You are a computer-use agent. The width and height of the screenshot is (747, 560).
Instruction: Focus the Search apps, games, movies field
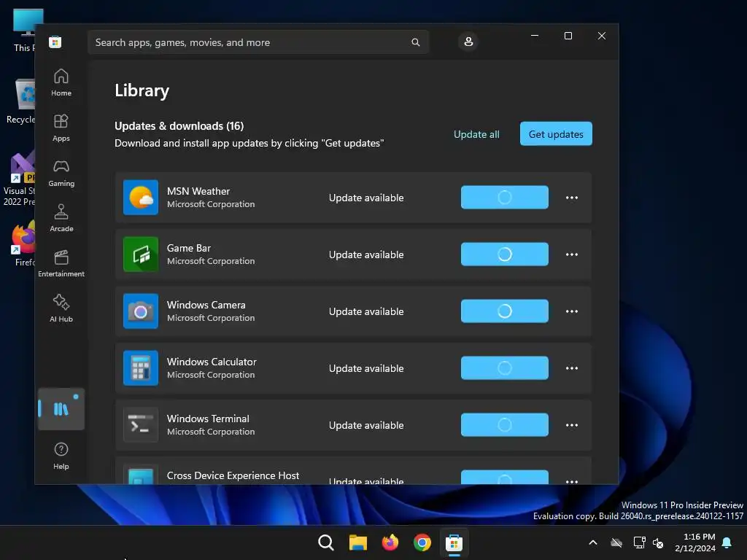tap(258, 42)
